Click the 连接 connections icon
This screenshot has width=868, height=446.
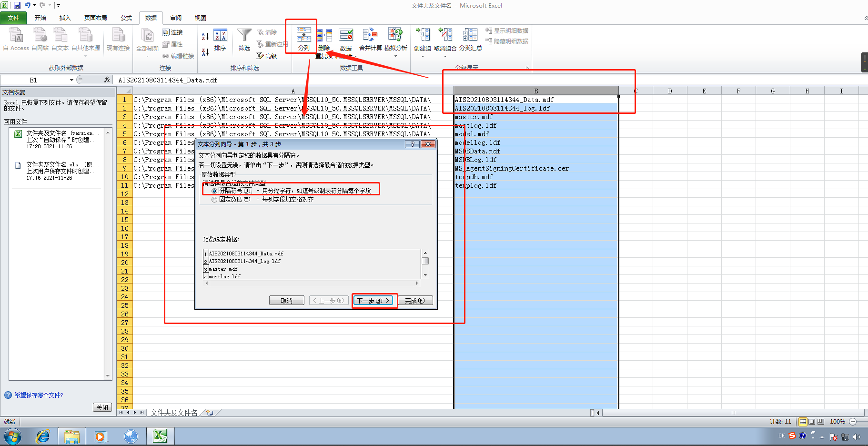tap(166, 32)
